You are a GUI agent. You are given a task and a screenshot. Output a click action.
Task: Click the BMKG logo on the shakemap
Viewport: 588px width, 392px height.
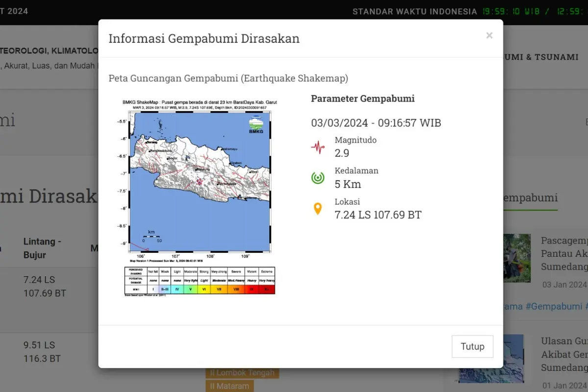256,124
